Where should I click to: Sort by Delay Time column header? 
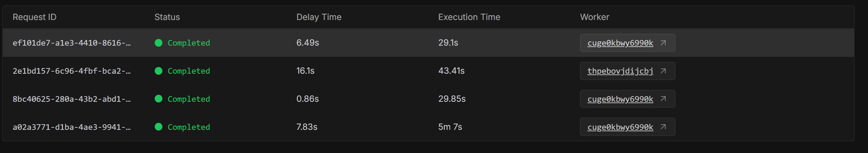(319, 17)
